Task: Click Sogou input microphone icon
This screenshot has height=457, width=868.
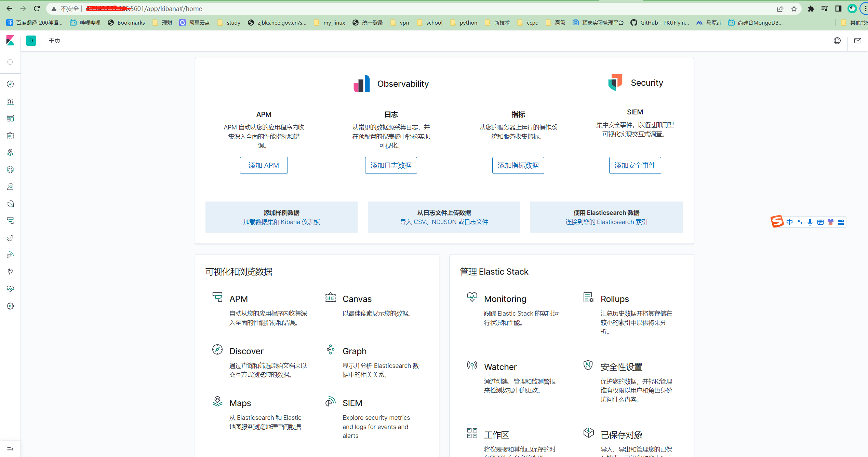Action: tap(810, 222)
